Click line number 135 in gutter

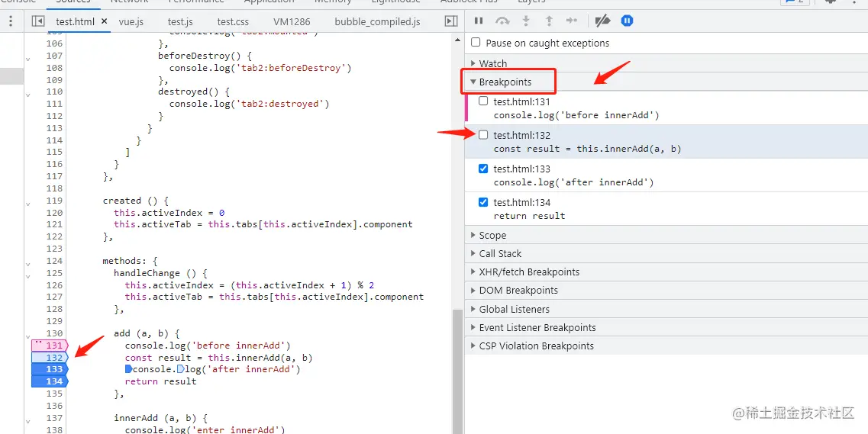point(54,394)
